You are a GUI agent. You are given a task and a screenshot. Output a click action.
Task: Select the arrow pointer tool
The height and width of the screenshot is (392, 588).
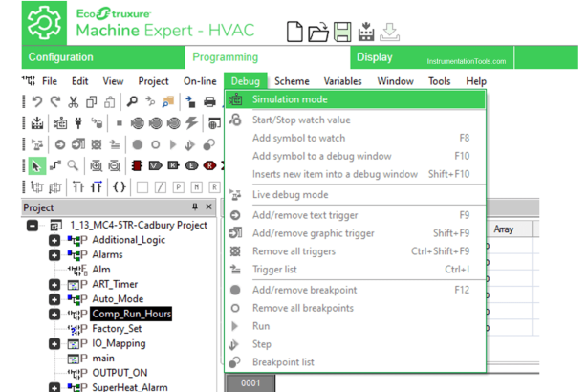(x=36, y=165)
